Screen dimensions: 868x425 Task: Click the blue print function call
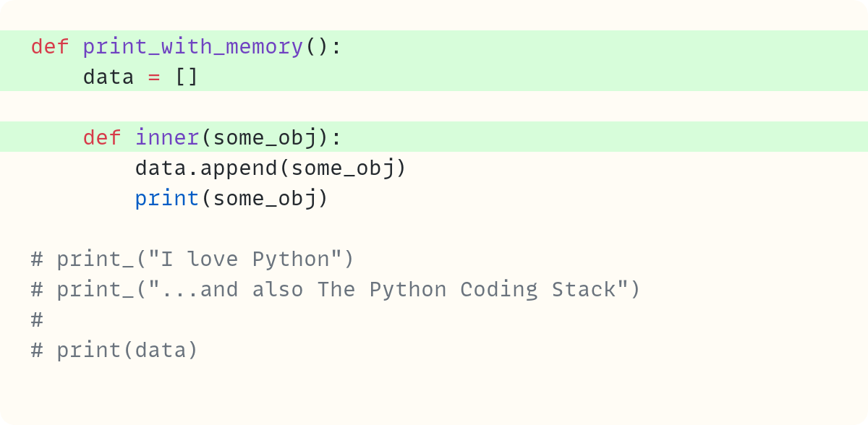[167, 199]
